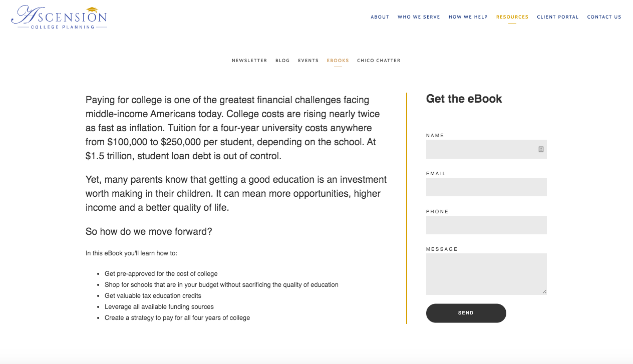Click into the Email field
This screenshot has height=364, width=633.
[486, 187]
